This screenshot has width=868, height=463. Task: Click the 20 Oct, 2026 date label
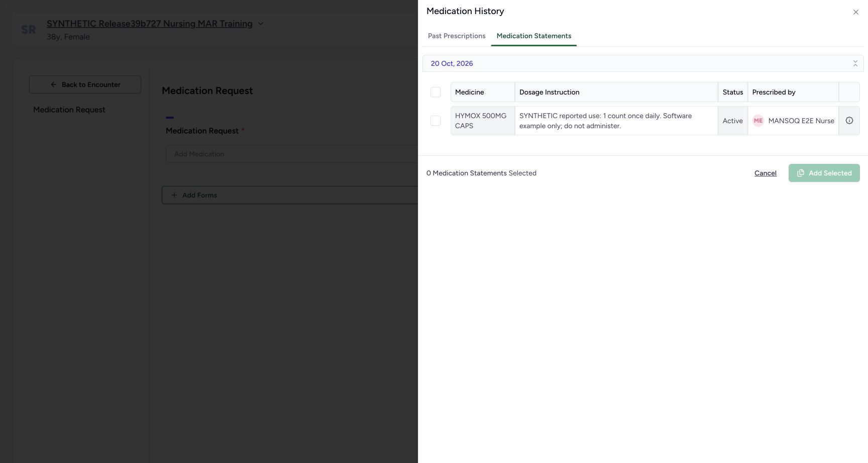[452, 63]
